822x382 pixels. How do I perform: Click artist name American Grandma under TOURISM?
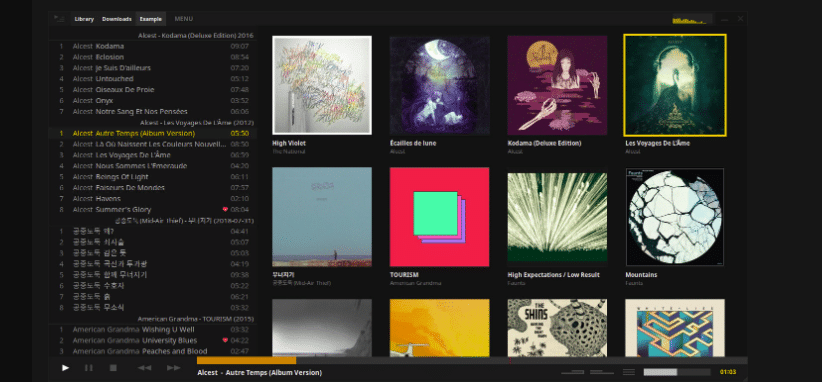415,283
